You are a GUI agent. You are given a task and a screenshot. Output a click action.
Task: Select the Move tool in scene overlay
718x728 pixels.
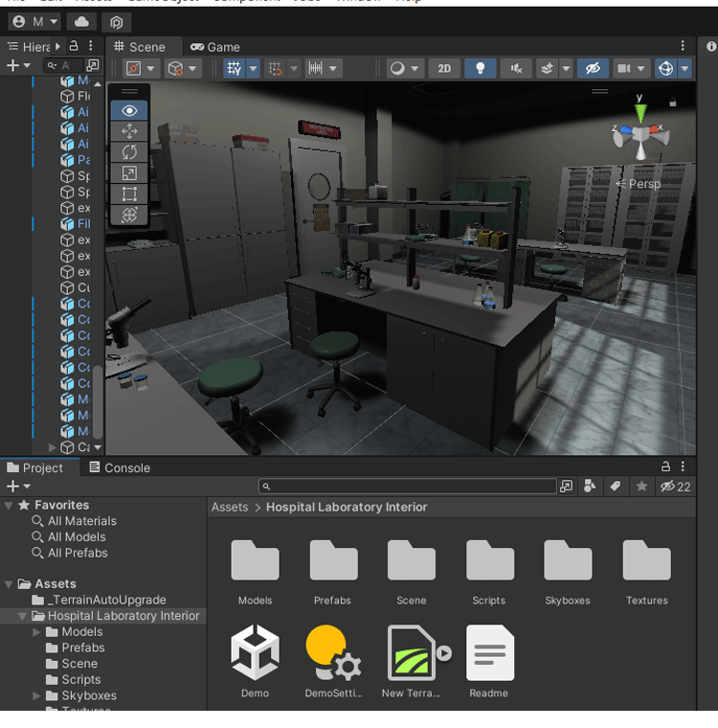[129, 131]
